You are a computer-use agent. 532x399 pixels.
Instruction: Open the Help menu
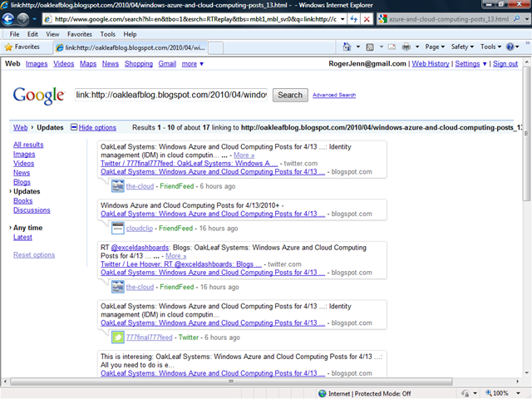tap(130, 34)
